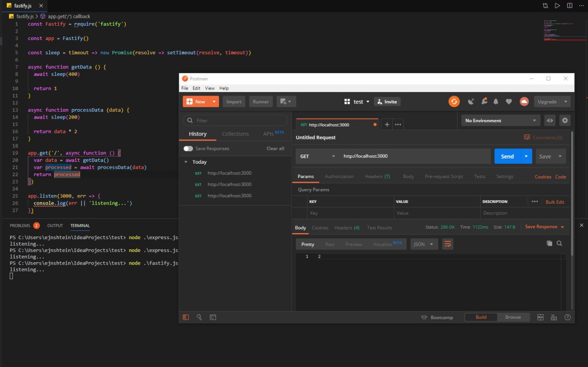Open the Postman File menu
Screen dimensions: 588x367
coord(185,88)
